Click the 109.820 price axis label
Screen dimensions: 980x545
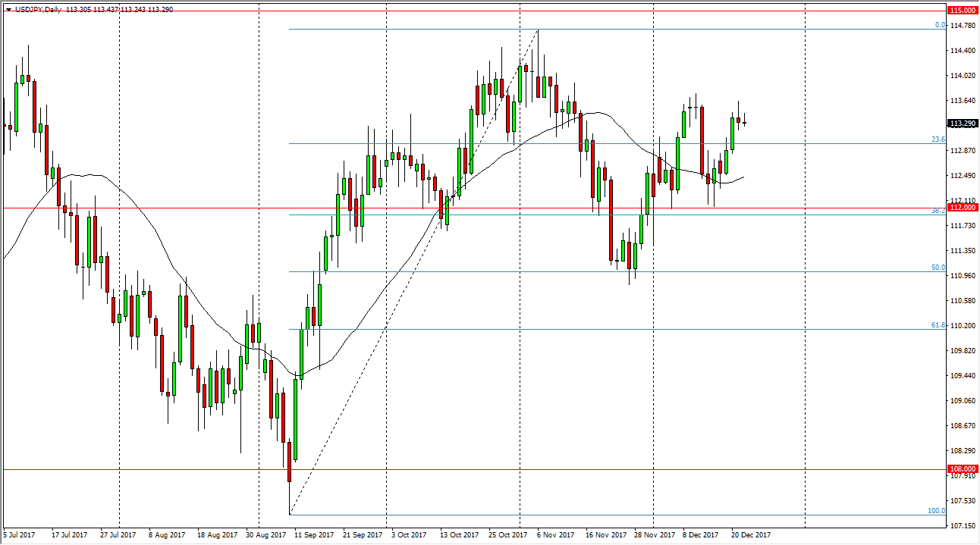click(963, 351)
